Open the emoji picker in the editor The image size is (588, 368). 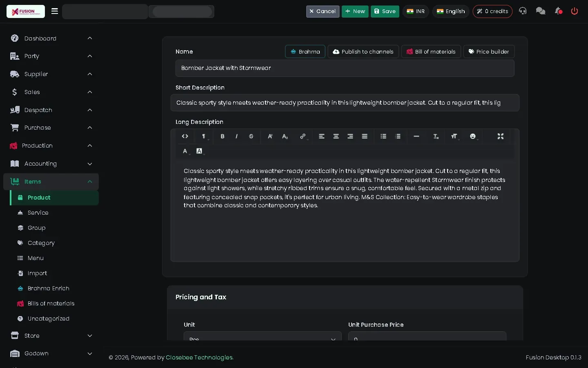(x=473, y=137)
